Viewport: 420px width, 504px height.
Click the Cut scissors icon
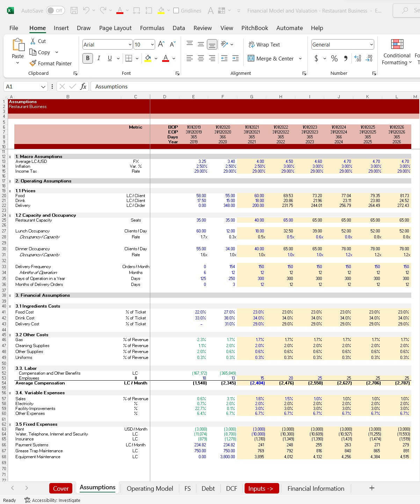point(33,41)
